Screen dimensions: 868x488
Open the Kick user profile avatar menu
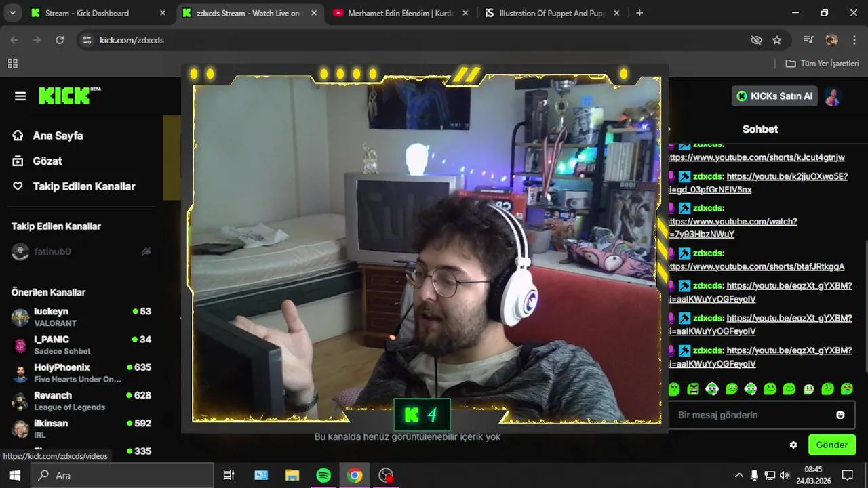pos(833,96)
